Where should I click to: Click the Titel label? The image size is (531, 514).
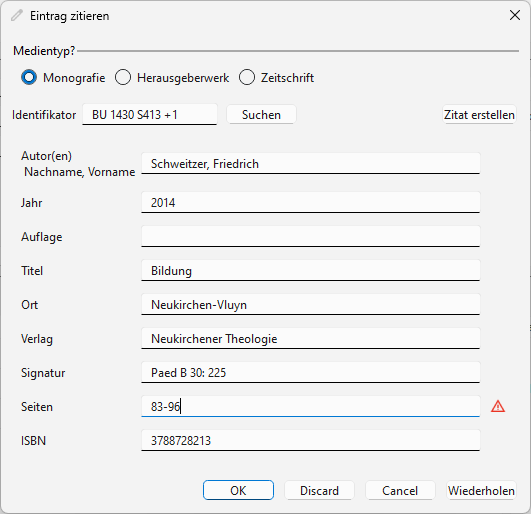point(32,271)
